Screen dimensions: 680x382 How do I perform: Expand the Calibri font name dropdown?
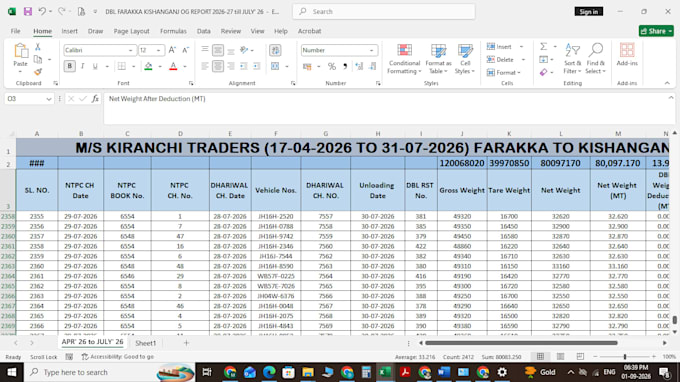click(130, 50)
